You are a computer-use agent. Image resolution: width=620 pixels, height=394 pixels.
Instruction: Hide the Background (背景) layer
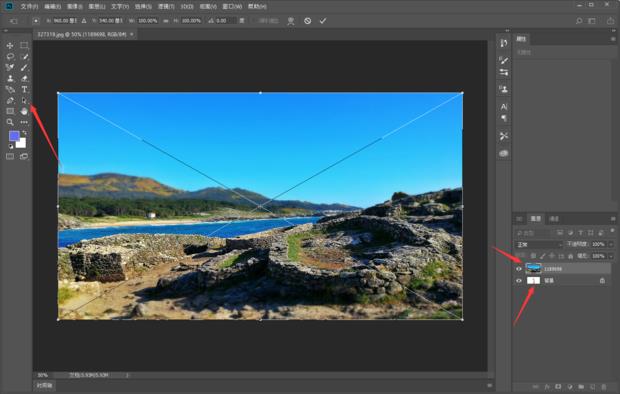point(519,281)
